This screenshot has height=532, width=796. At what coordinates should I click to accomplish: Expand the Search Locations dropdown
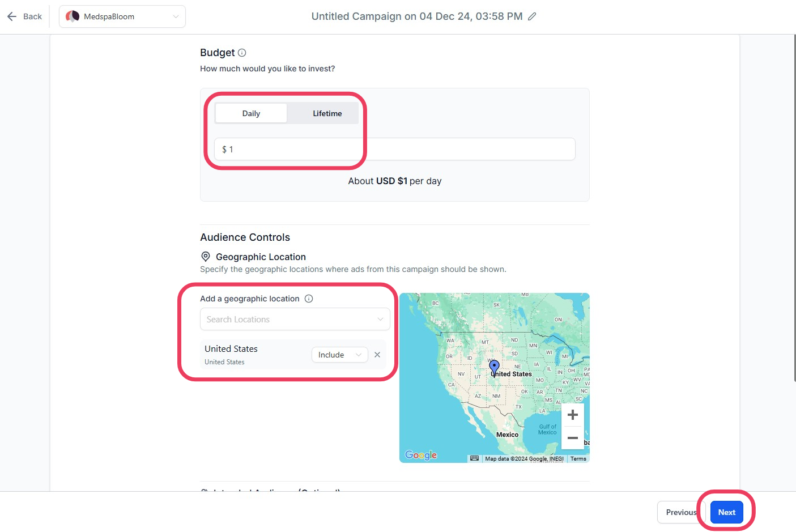[295, 320]
